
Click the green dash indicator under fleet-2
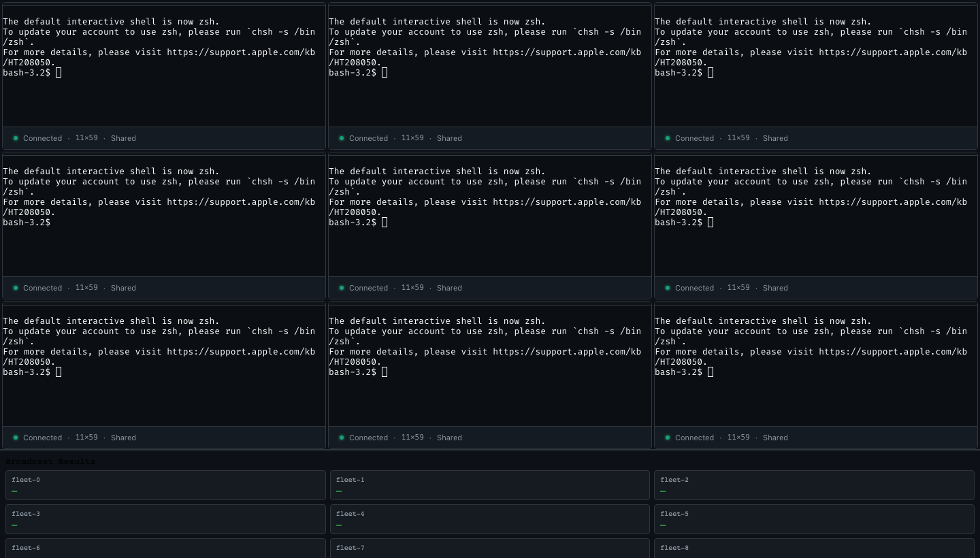[x=663, y=491]
